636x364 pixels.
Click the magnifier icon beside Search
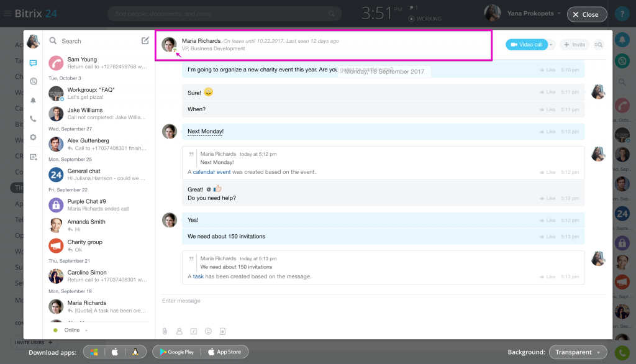click(53, 40)
